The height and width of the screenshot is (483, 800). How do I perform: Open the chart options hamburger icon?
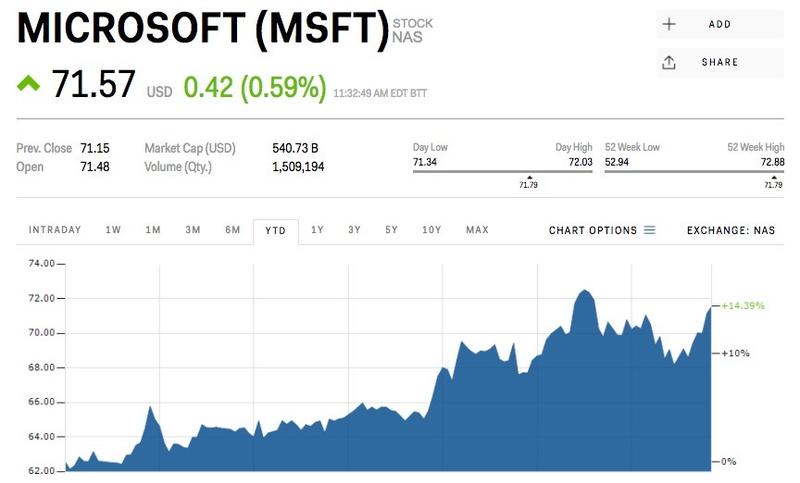point(650,230)
